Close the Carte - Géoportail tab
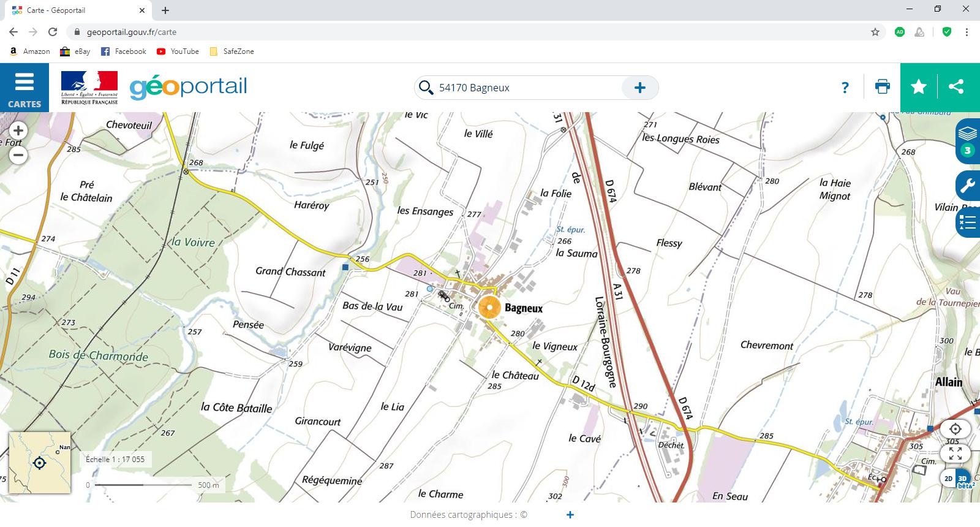This screenshot has height=527, width=980. click(142, 10)
